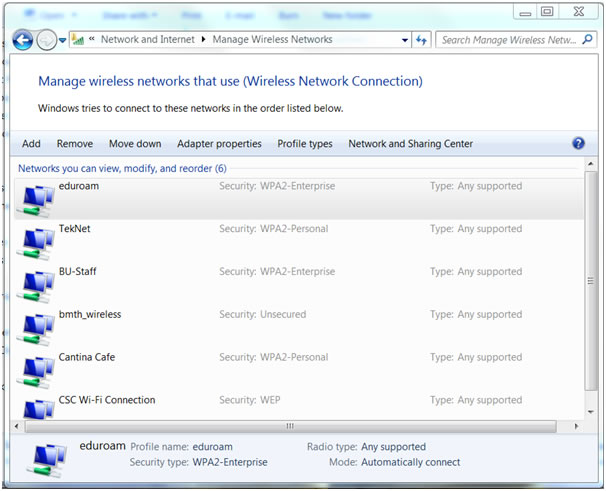Image resolution: width=606 pixels, height=491 pixels.
Task: Click the horizontal scrollbar thumb
Action: point(290,426)
